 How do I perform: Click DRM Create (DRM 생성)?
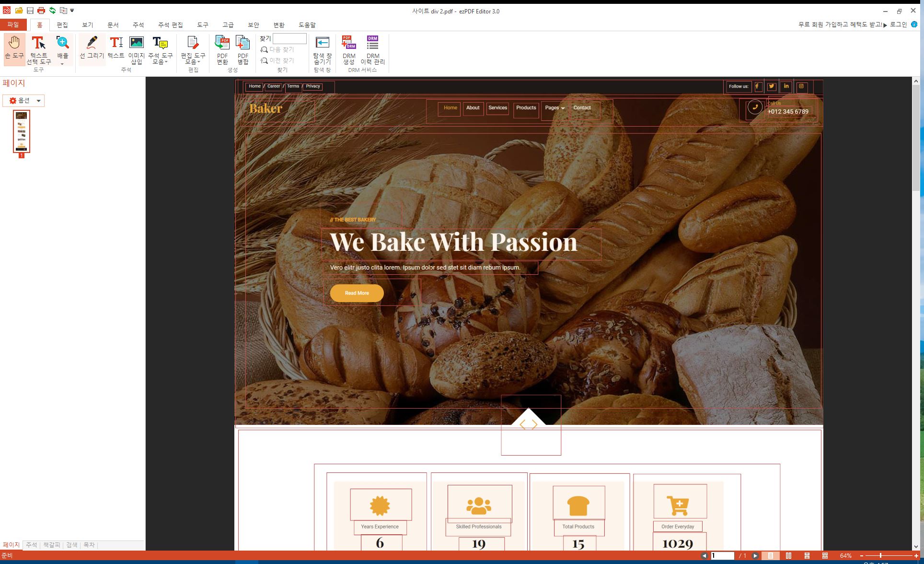tap(349, 49)
